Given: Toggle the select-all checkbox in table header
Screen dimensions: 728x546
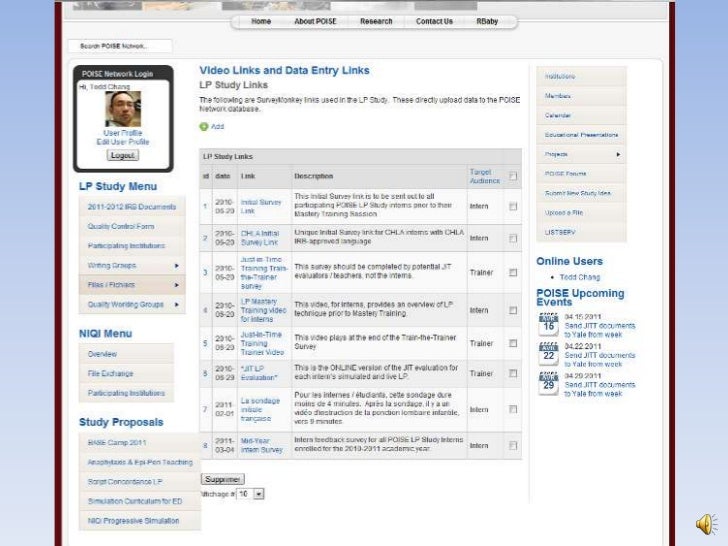Looking at the screenshot, I should [x=513, y=176].
